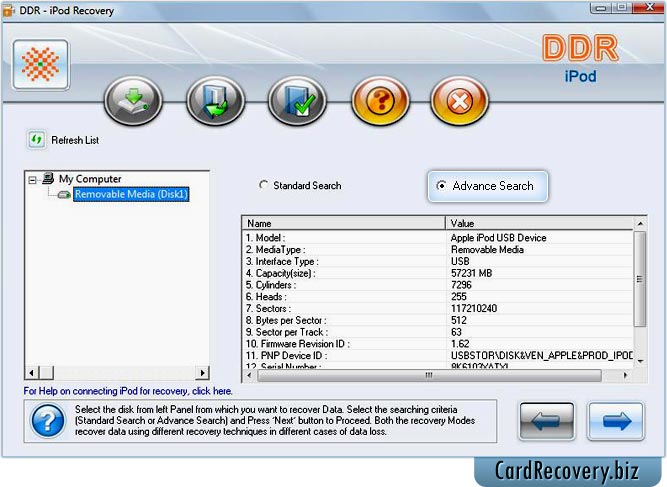Select Advance Search radio button
This screenshot has width=667, height=487.
point(442,185)
